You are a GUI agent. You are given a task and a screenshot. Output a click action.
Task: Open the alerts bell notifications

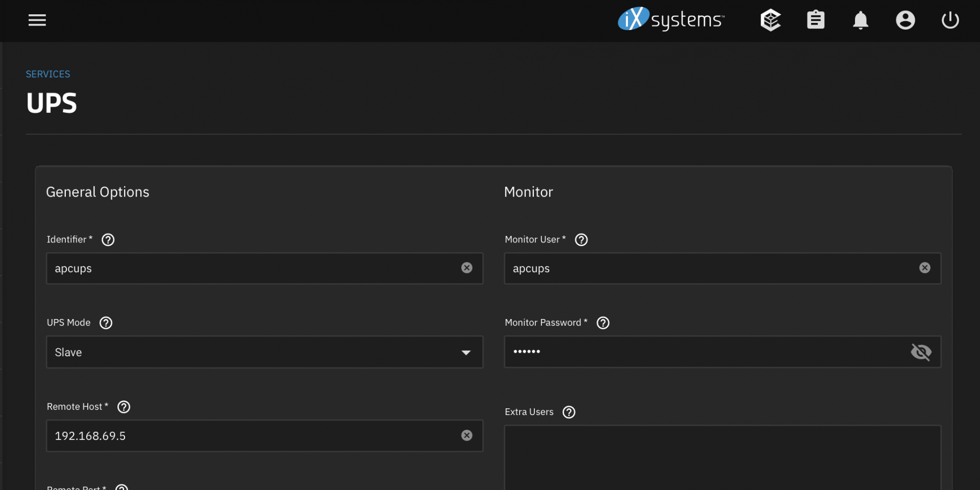860,20
